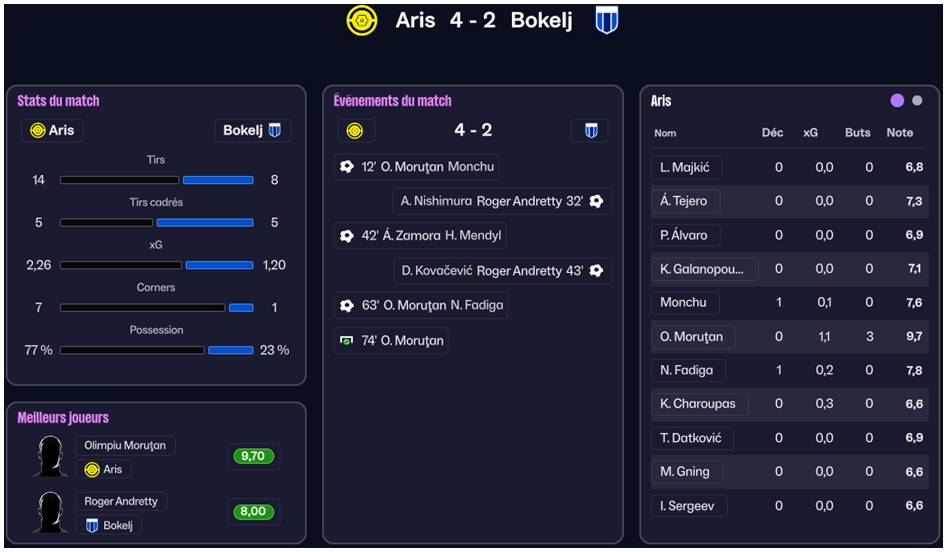Open Roger Andretty in best players
Image resolution: width=947 pixels, height=552 pixels.
pos(121,502)
